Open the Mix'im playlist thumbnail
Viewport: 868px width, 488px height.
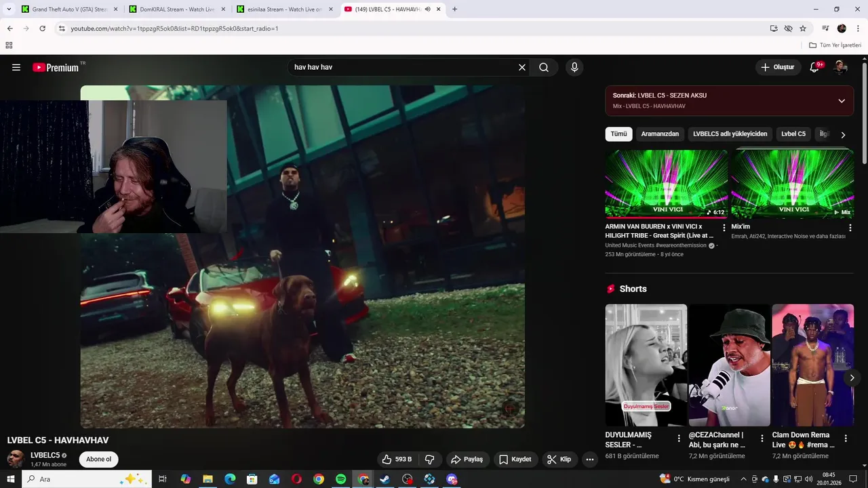(x=792, y=183)
